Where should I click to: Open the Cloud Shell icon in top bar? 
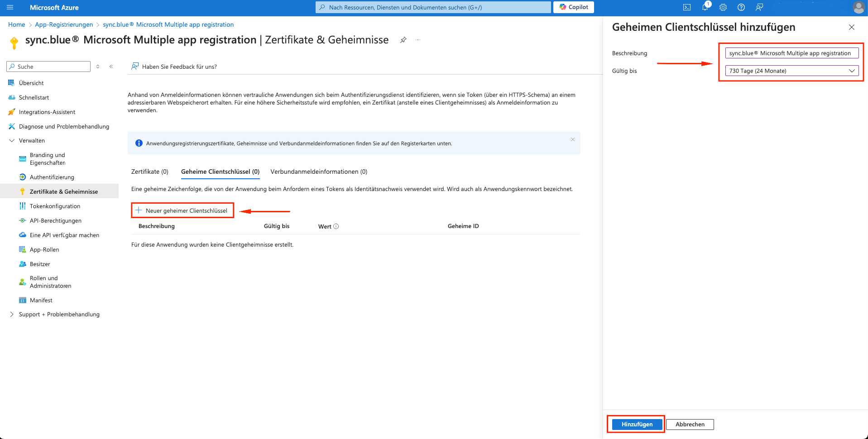click(686, 7)
